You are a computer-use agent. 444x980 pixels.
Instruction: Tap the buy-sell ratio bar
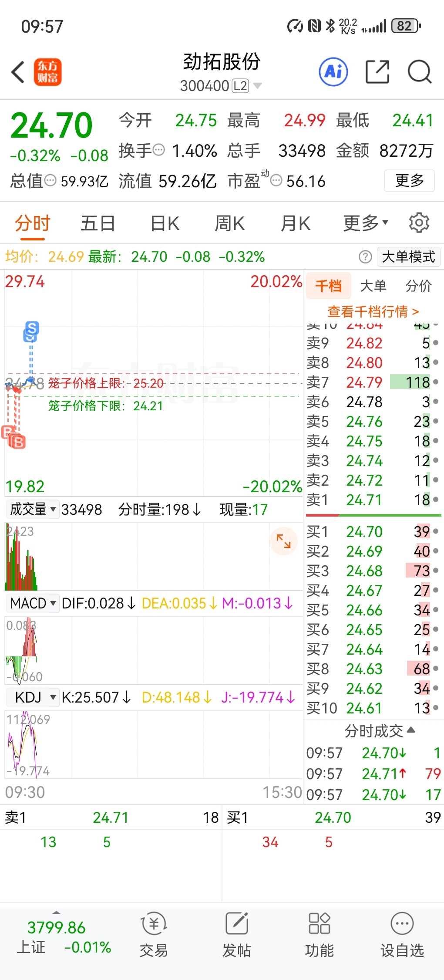tap(373, 515)
